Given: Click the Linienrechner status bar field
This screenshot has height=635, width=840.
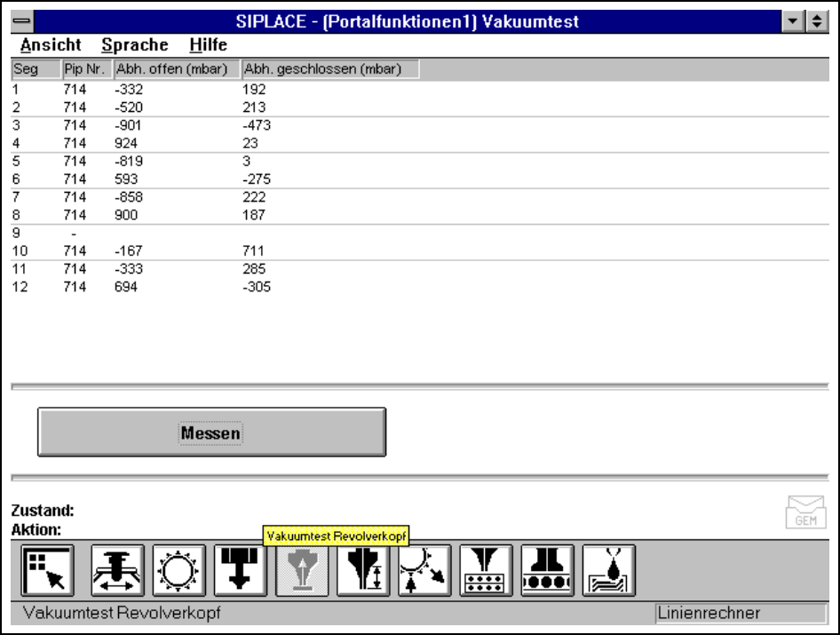Looking at the screenshot, I should coord(741,613).
